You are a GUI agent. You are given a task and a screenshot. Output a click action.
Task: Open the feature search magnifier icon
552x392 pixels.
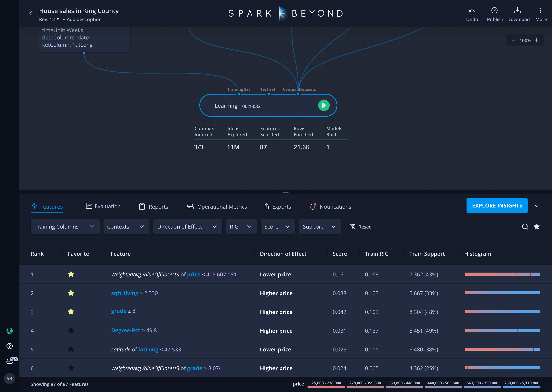(525, 227)
